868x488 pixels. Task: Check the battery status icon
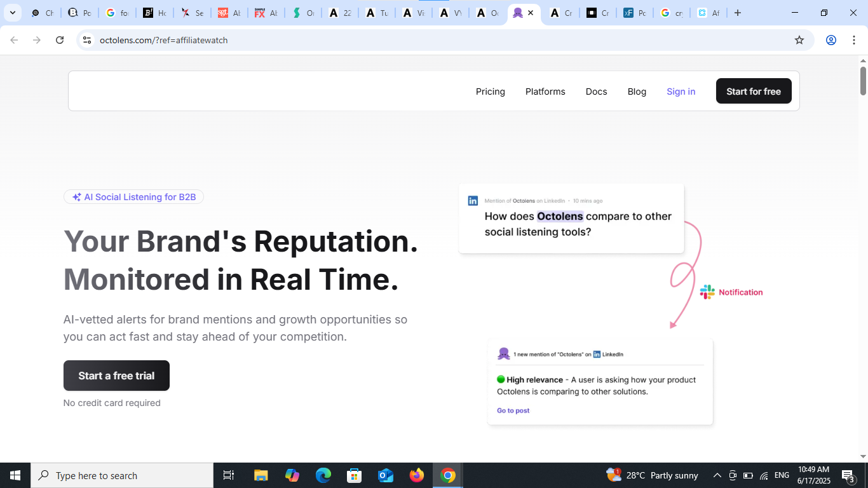point(748,475)
